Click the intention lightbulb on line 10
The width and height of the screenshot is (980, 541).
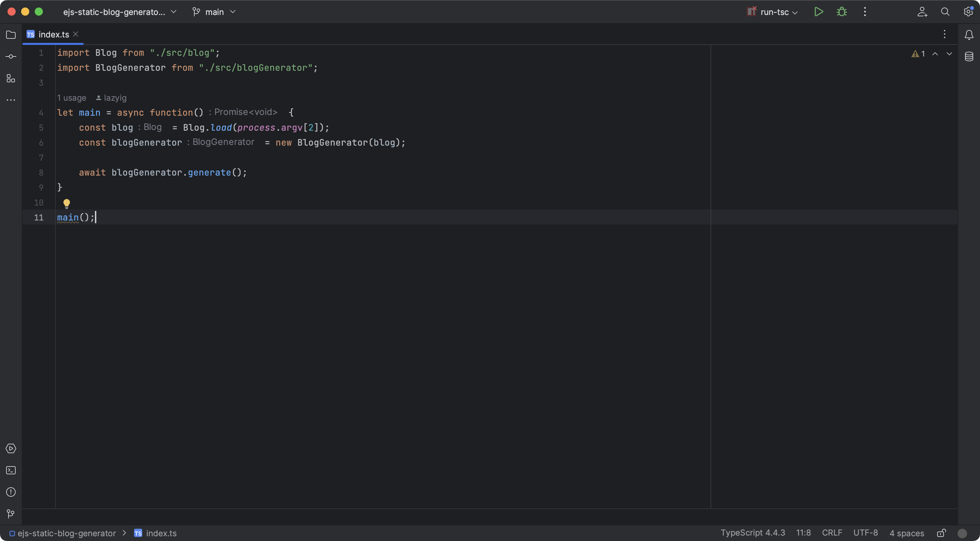click(x=67, y=203)
